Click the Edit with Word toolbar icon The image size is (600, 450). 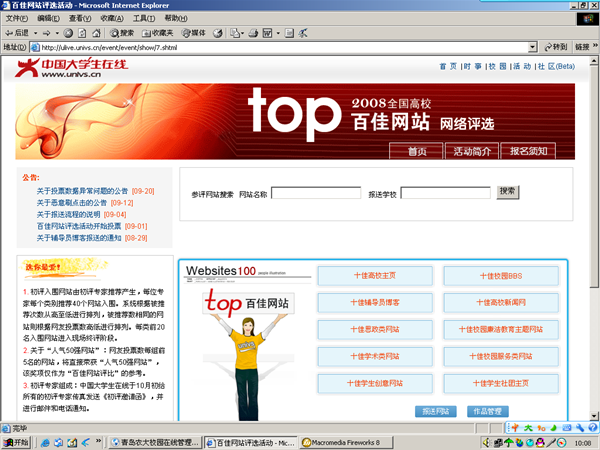(x=267, y=33)
